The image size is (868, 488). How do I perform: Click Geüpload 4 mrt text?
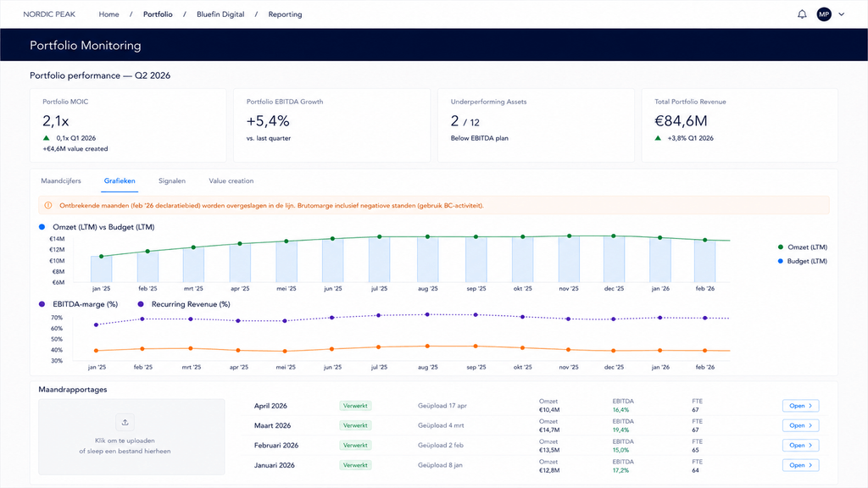(x=441, y=425)
